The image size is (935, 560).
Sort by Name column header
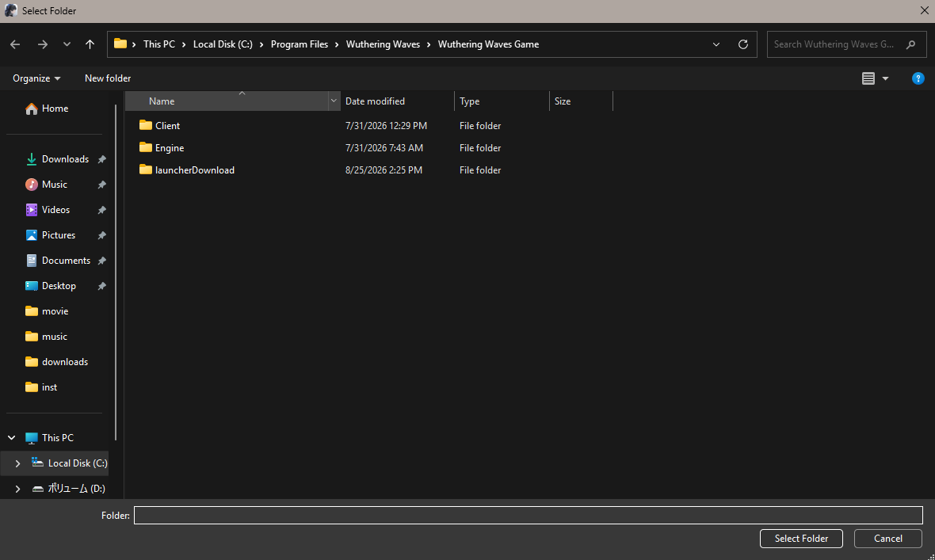coord(227,101)
